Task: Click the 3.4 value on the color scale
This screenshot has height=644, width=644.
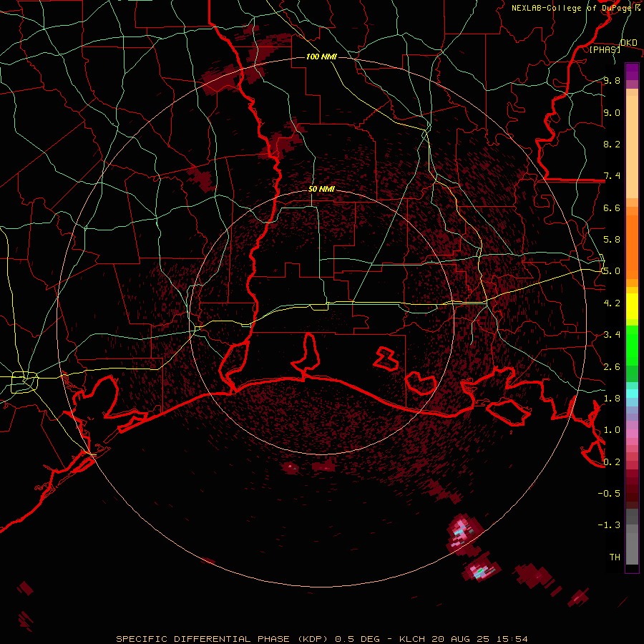Action: click(x=612, y=335)
